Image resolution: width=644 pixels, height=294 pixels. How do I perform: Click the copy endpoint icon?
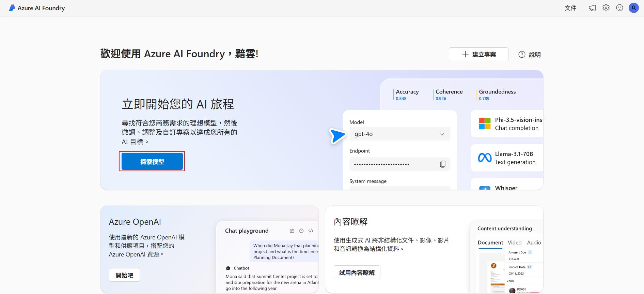(442, 164)
